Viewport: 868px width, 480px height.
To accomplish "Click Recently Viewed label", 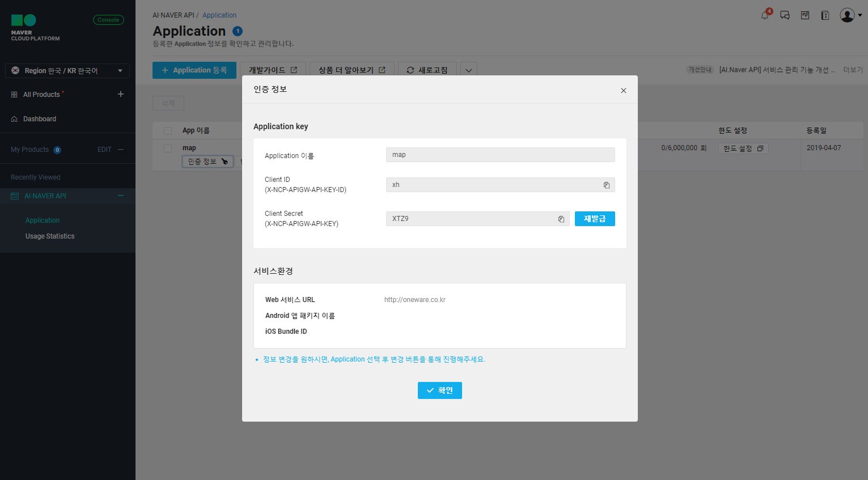I will (x=35, y=177).
